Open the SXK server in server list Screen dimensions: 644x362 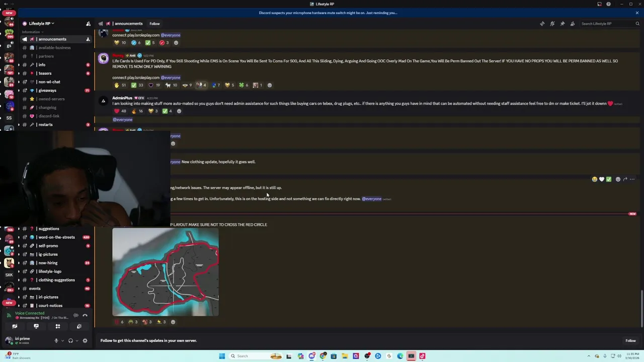tap(9, 275)
